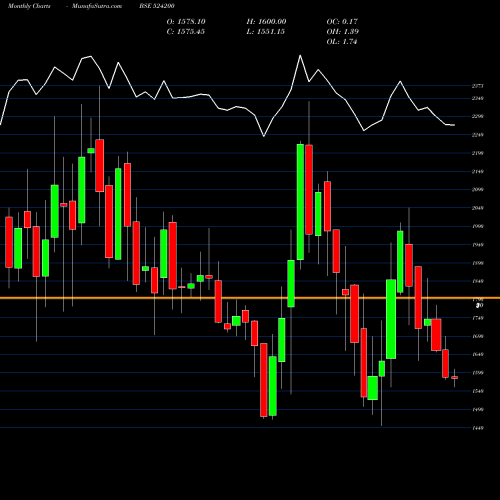Click the 1599 price axis label
Viewport: 500px width, 500px height.
pyautogui.click(x=478, y=373)
